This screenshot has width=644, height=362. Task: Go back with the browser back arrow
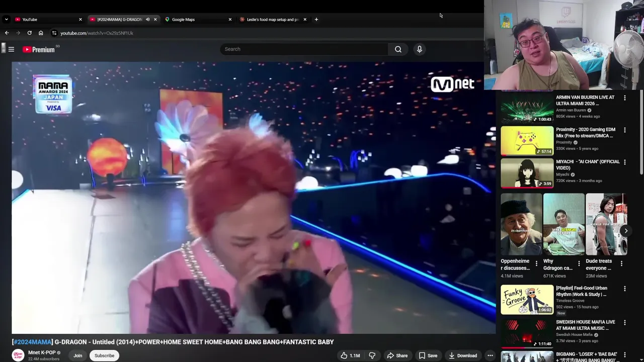[7, 33]
